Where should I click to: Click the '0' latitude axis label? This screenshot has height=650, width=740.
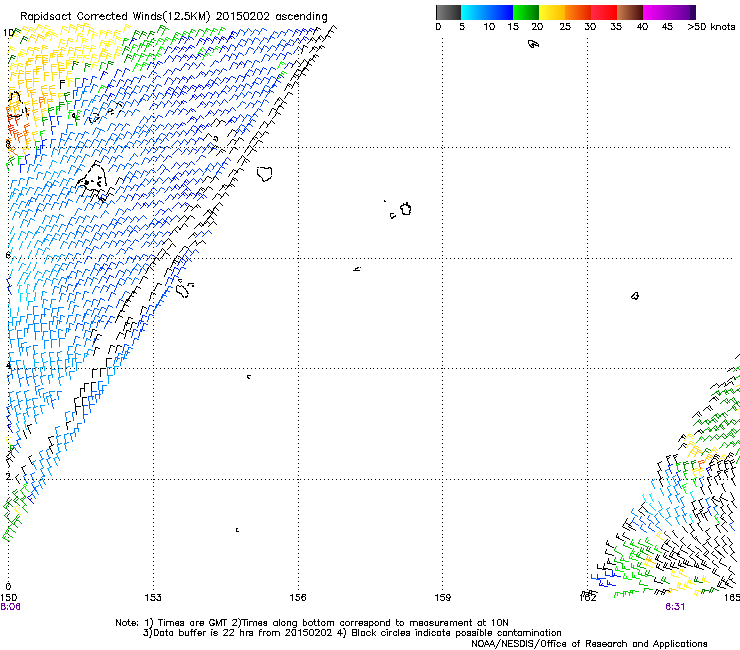pyautogui.click(x=8, y=586)
